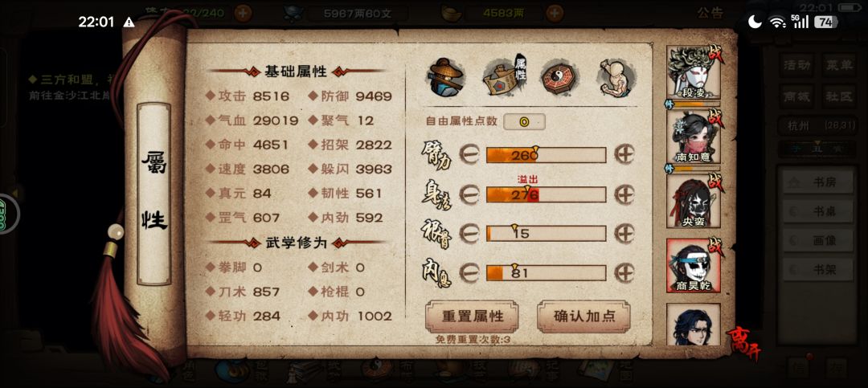Viewport: 868px width, 388px height.
Task: Open the straw-hat character tab icon
Action: click(445, 77)
